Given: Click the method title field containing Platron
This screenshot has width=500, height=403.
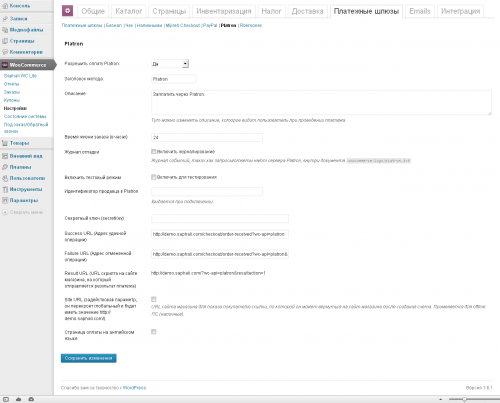Looking at the screenshot, I should pos(174,79).
